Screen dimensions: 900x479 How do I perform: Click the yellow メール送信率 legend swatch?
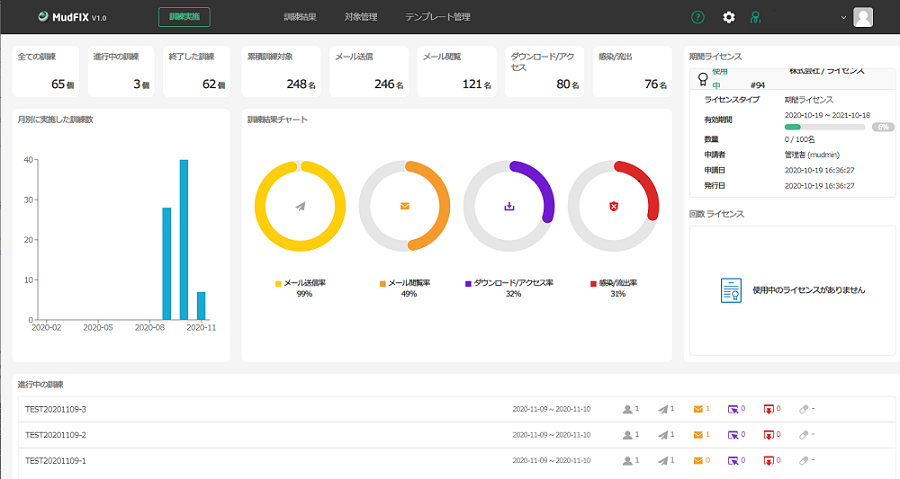click(x=279, y=284)
